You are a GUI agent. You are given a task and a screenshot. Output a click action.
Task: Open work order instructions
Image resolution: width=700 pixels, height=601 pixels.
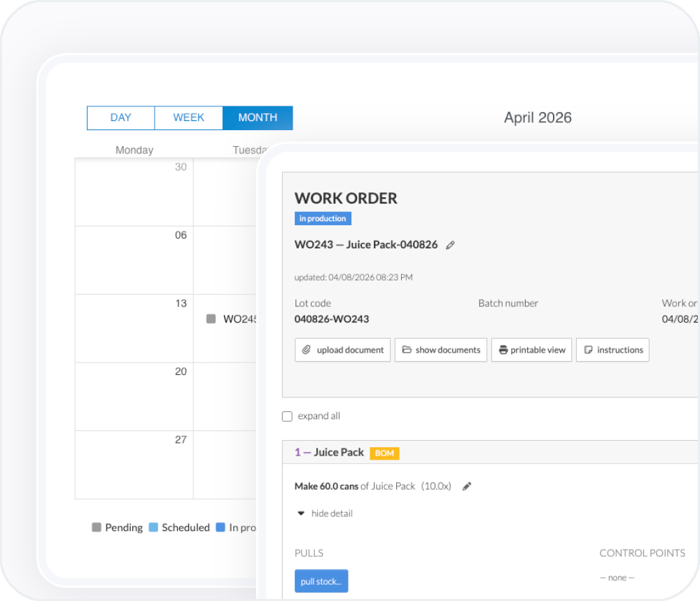[612, 350]
